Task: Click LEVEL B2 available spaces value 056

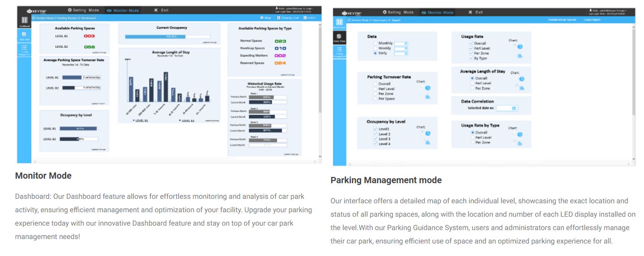Action: pyautogui.click(x=89, y=46)
